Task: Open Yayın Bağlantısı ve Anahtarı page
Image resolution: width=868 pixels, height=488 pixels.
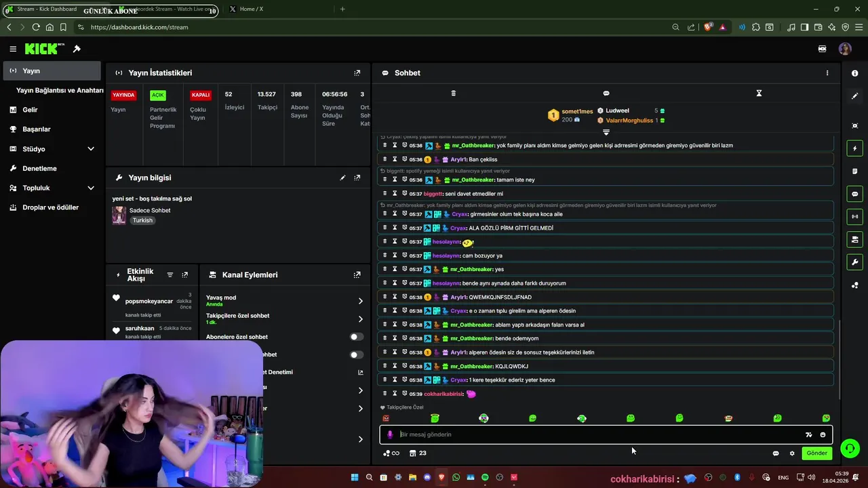Action: pos(60,90)
